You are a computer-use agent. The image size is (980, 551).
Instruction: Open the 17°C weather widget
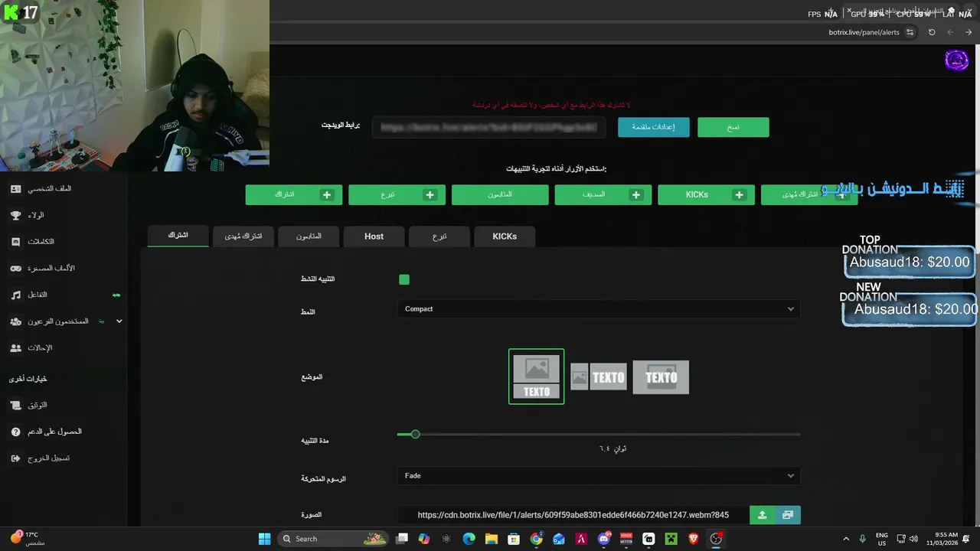click(x=28, y=539)
